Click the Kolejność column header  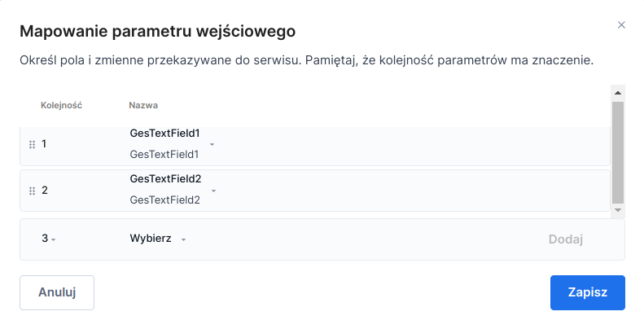pyautogui.click(x=61, y=105)
